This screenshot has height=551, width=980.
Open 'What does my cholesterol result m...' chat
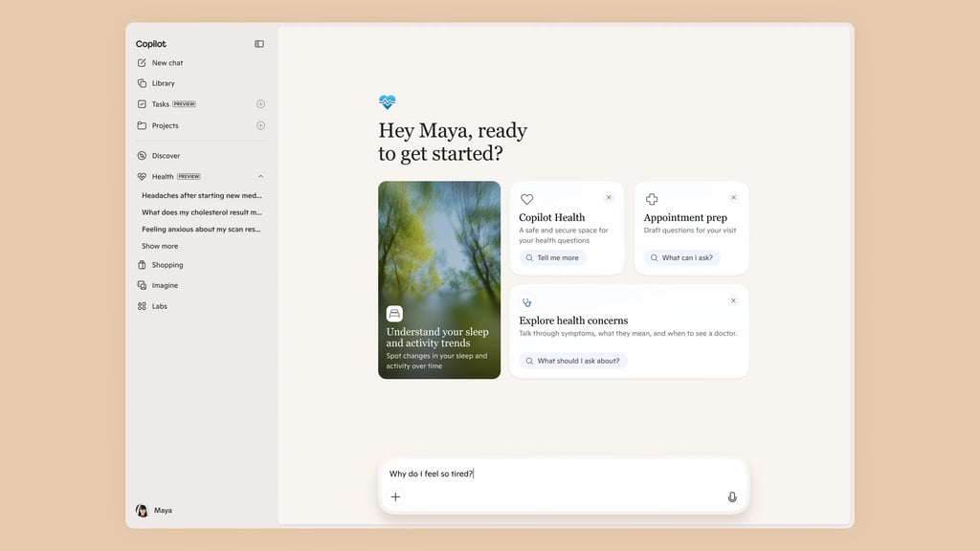tap(201, 212)
